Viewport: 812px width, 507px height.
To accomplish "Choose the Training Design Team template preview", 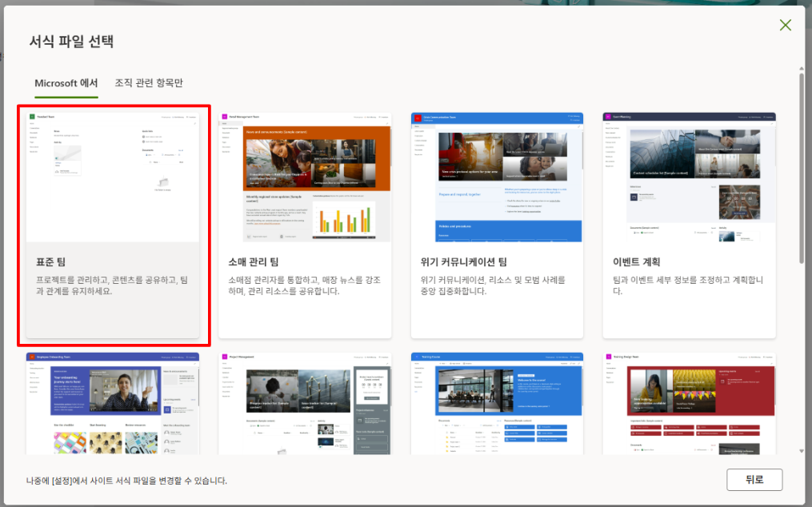I will (690, 403).
